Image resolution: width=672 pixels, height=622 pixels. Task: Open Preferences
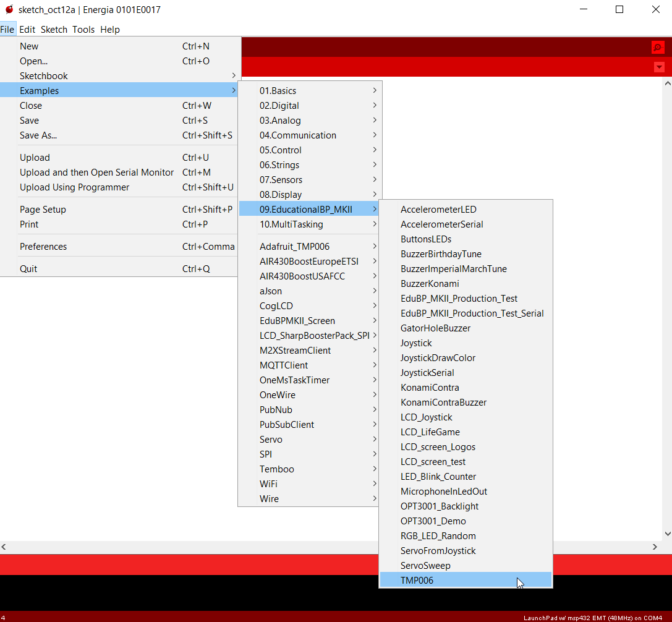119,247
